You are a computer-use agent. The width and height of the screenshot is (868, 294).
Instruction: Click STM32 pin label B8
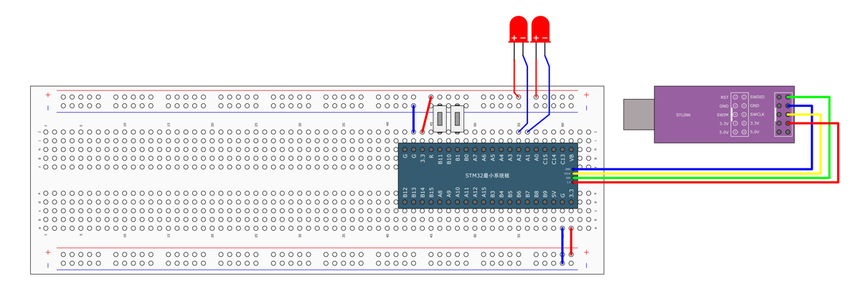(x=537, y=194)
